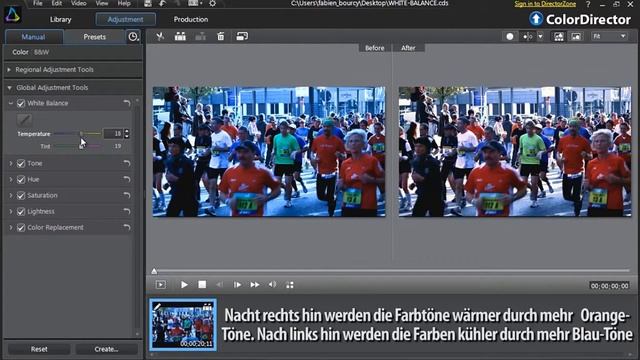This screenshot has width=640, height=360.
Task: Pick the white balance eyedropper tool
Action: point(24,120)
